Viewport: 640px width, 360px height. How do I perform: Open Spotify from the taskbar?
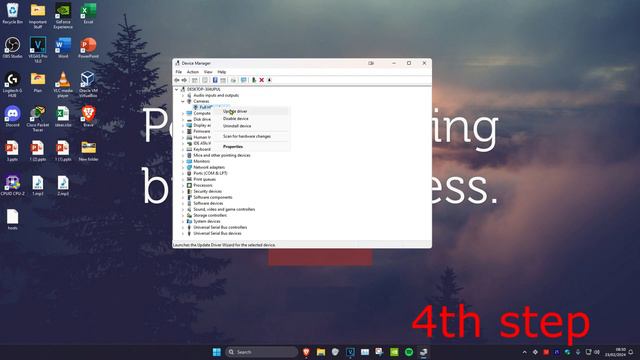coord(409,352)
